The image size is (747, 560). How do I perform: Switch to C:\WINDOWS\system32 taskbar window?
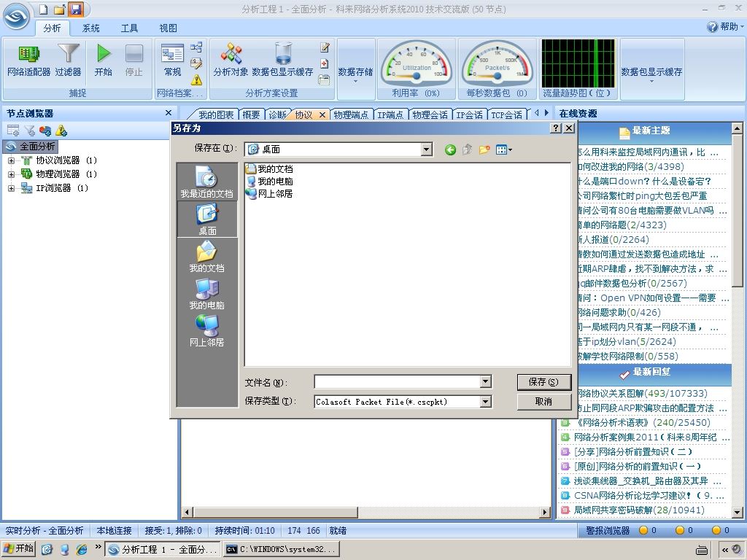point(282,549)
